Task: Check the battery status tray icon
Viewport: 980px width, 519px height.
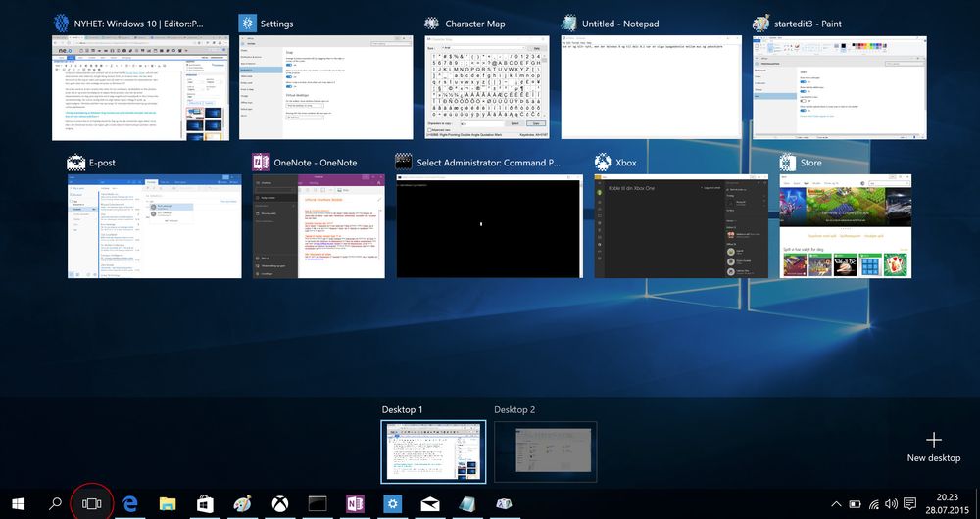Action: pyautogui.click(x=855, y=504)
